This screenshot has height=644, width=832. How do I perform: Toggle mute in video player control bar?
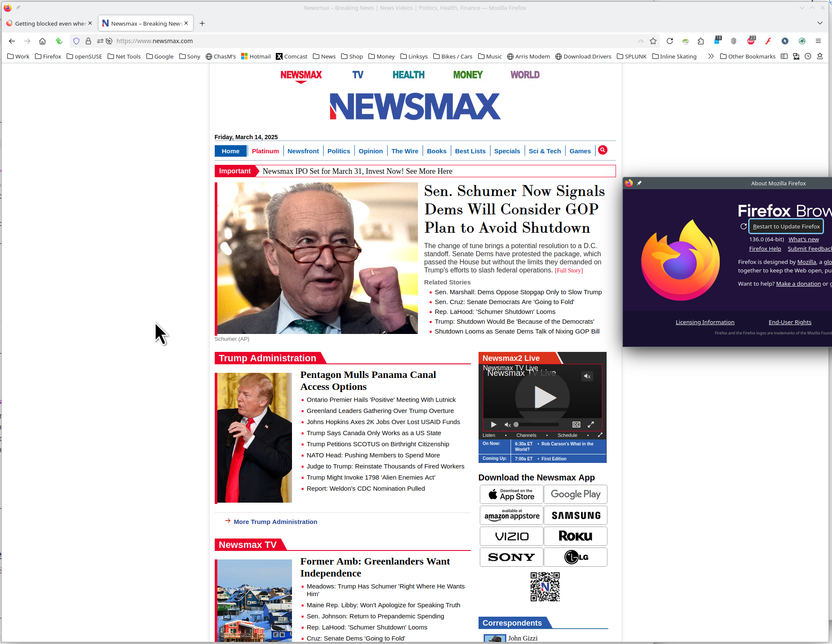tap(508, 424)
